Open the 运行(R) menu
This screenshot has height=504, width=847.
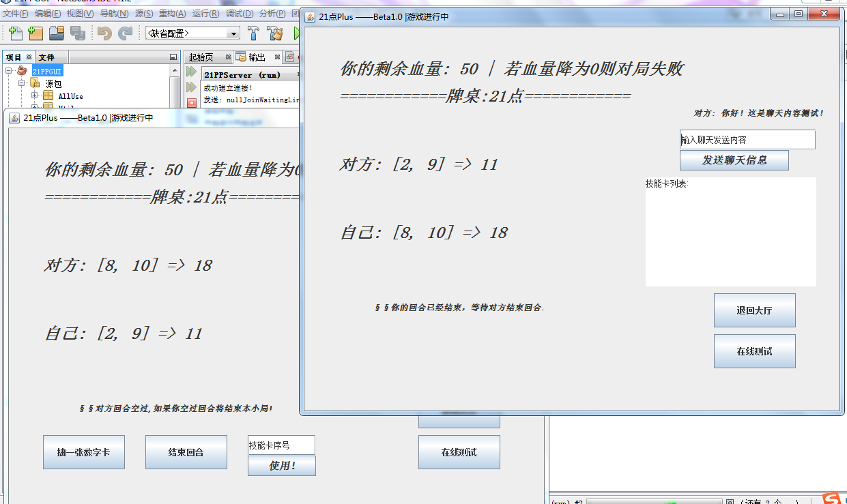[x=205, y=14]
